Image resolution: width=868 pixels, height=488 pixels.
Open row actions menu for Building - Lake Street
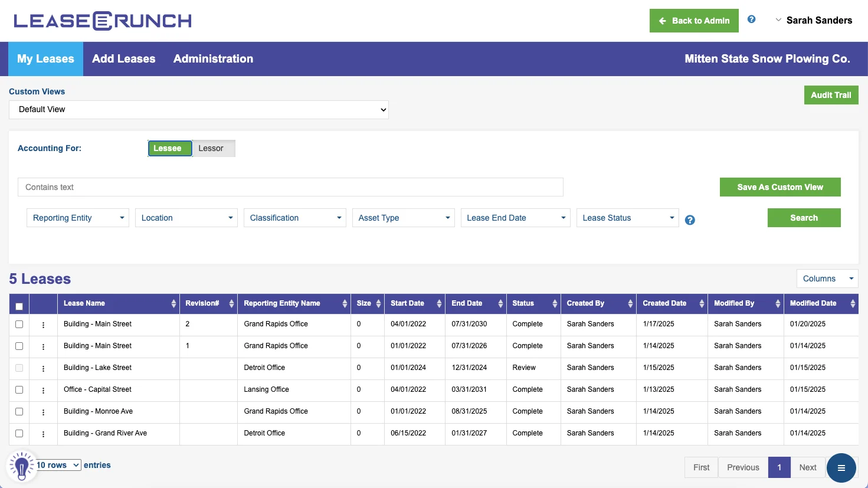[x=43, y=368]
